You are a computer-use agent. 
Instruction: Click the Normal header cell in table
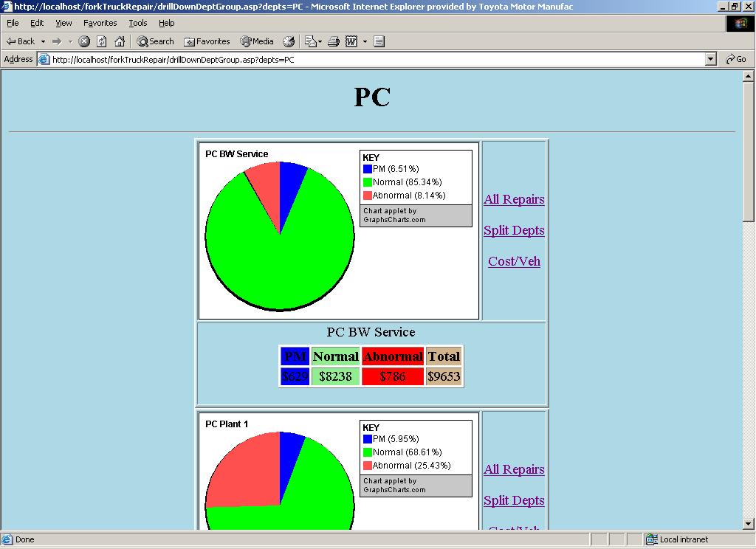click(x=336, y=356)
